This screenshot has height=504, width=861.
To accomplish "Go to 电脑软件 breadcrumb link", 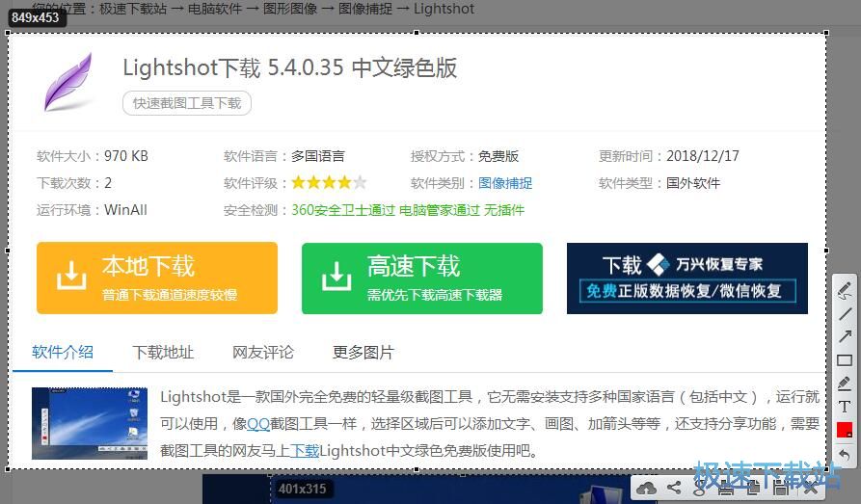I will pos(215,9).
